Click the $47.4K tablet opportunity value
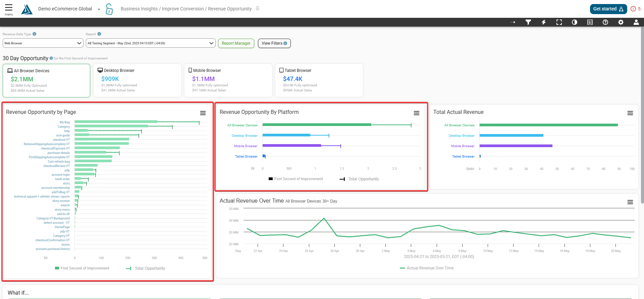This screenshot has width=644, height=299. pyautogui.click(x=293, y=79)
